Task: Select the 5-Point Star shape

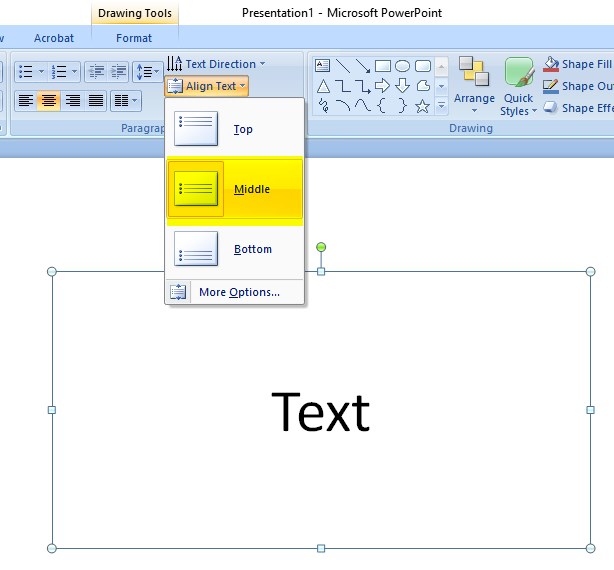Action: point(422,106)
